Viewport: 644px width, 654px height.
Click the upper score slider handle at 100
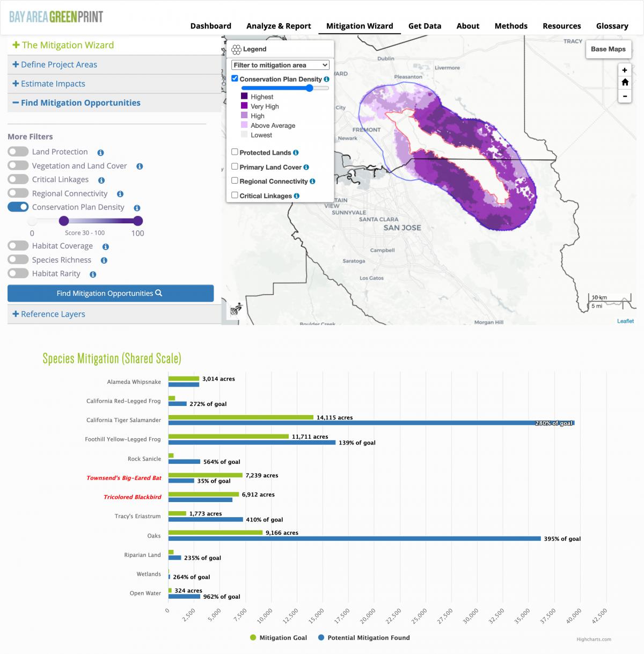tap(138, 221)
